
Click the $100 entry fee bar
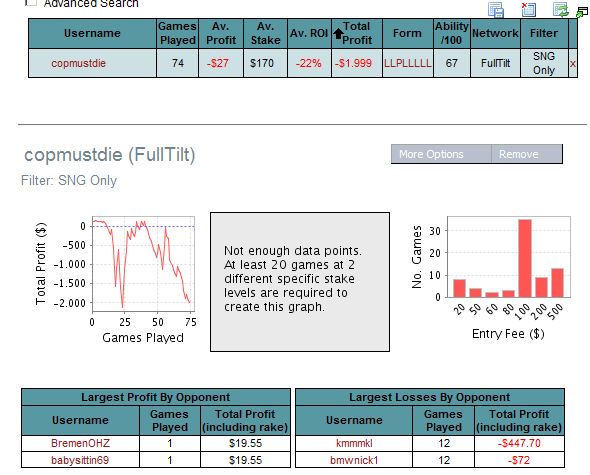[x=525, y=259]
